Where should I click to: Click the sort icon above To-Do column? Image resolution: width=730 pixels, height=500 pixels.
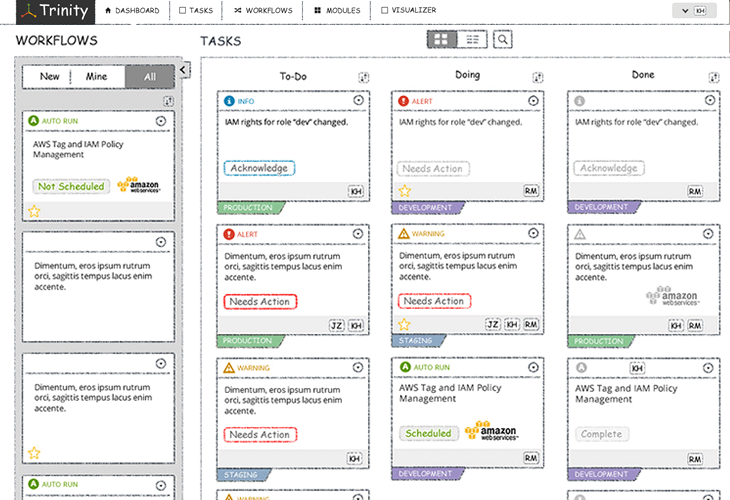tap(365, 77)
